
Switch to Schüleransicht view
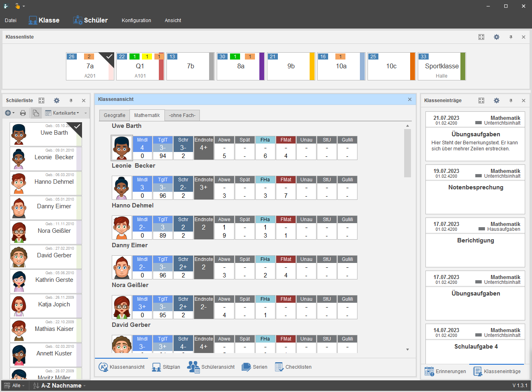(211, 367)
